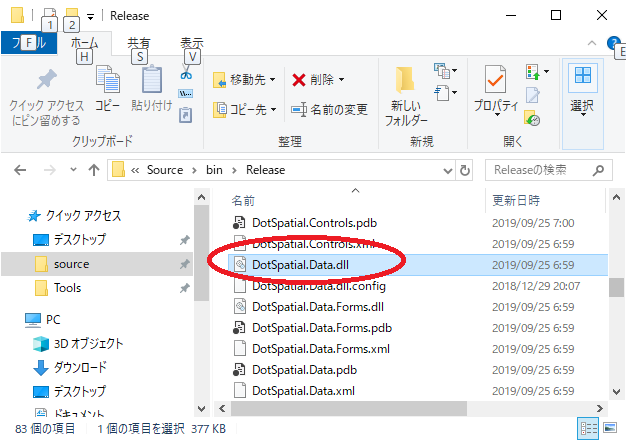
Task: Click the History icon in the 開く group
Action: point(533,118)
